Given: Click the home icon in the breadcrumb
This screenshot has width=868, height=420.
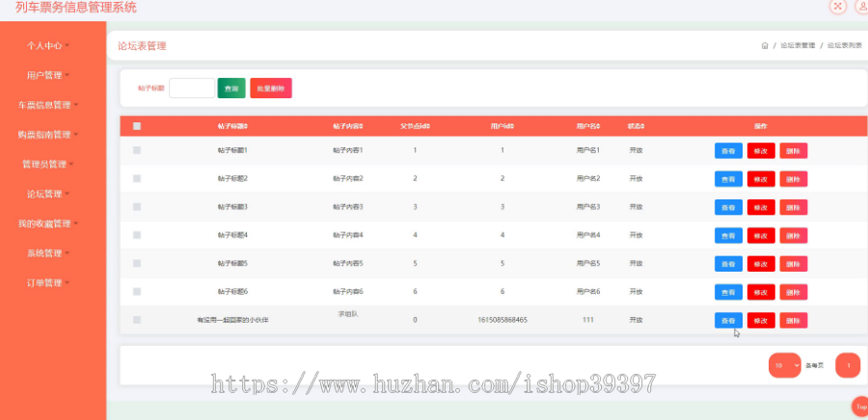Looking at the screenshot, I should pos(765,46).
